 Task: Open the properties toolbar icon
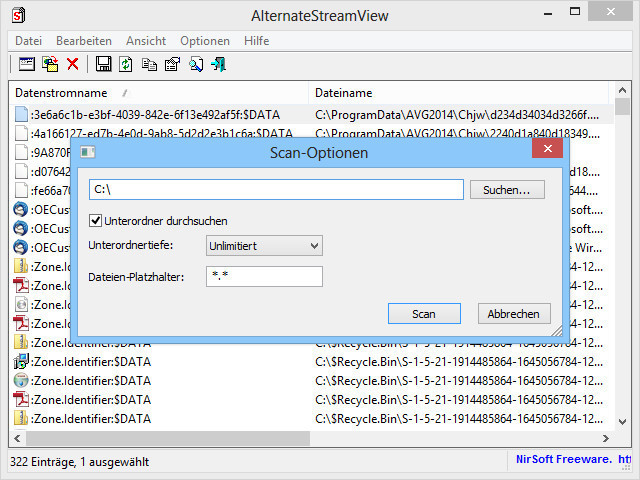[x=172, y=64]
